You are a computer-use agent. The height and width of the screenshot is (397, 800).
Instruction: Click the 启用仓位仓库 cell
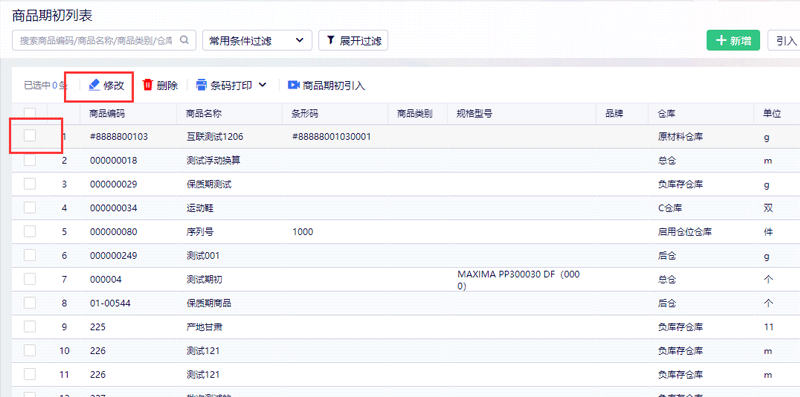coord(685,232)
